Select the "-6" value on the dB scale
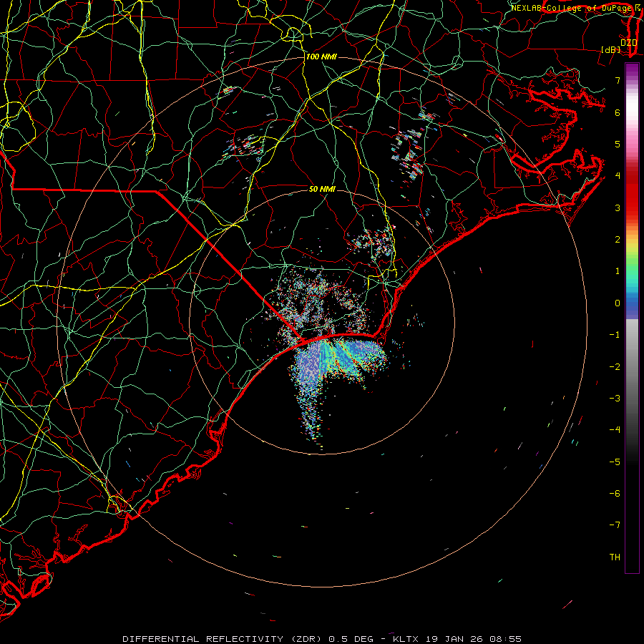The image size is (644, 644). tap(615, 494)
